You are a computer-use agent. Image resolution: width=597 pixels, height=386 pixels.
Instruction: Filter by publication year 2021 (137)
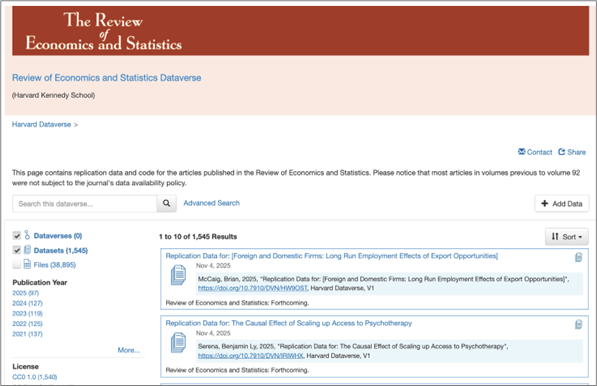tap(27, 334)
